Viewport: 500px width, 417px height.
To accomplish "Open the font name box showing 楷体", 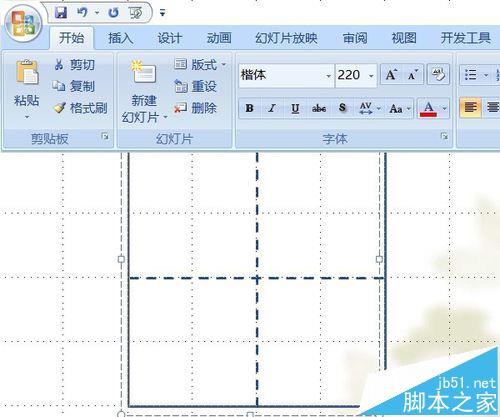I will tap(286, 75).
